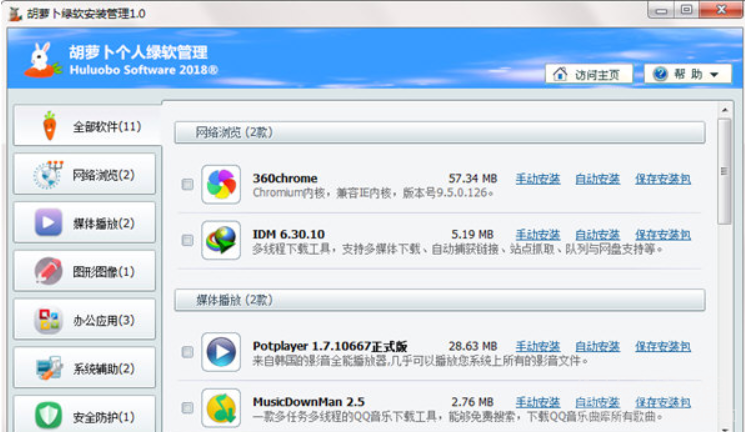Viewport: 745px width, 432px height.
Task: Click the 360chrome title text
Action: pos(285,178)
